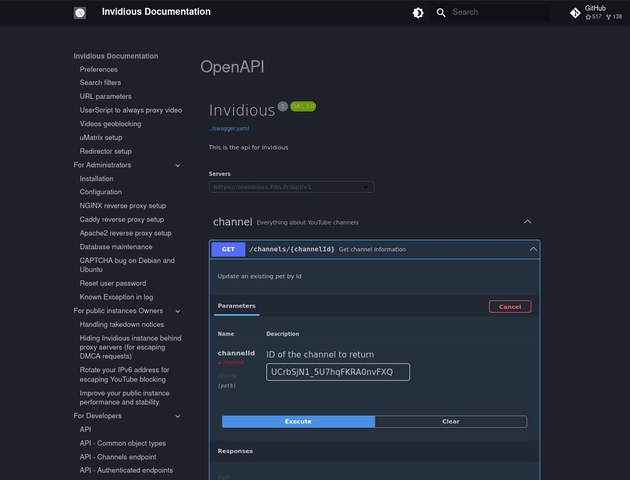630x480 pixels.
Task: Collapse the For Developers section
Action: (178, 416)
